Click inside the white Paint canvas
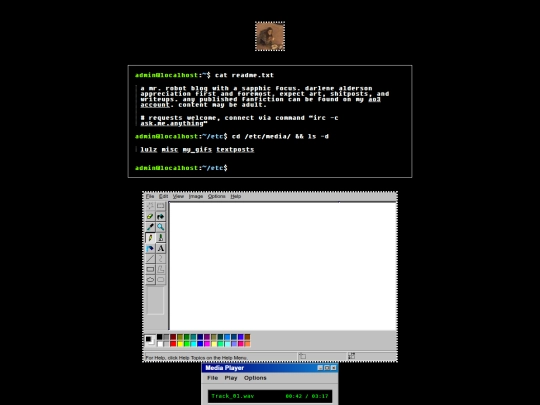 [283, 266]
